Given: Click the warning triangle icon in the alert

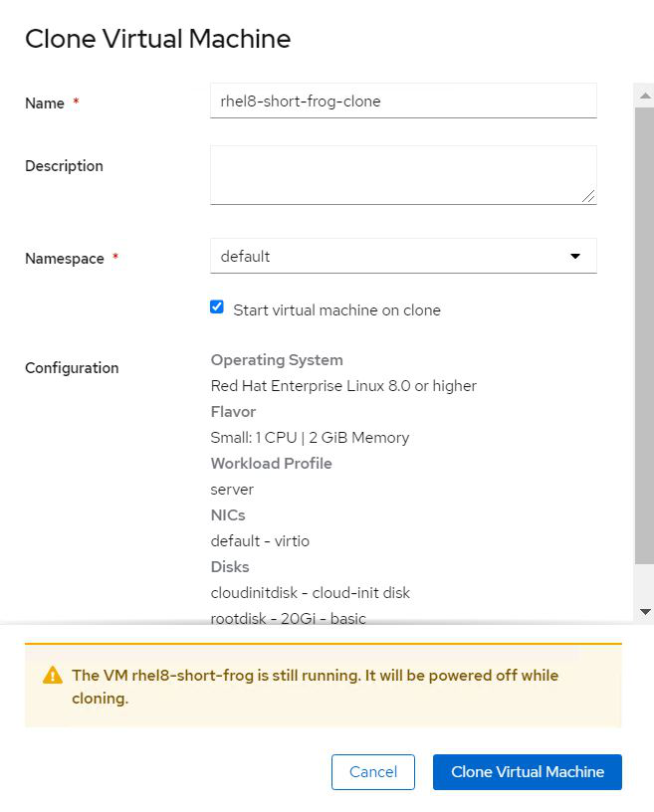Looking at the screenshot, I should (53, 676).
